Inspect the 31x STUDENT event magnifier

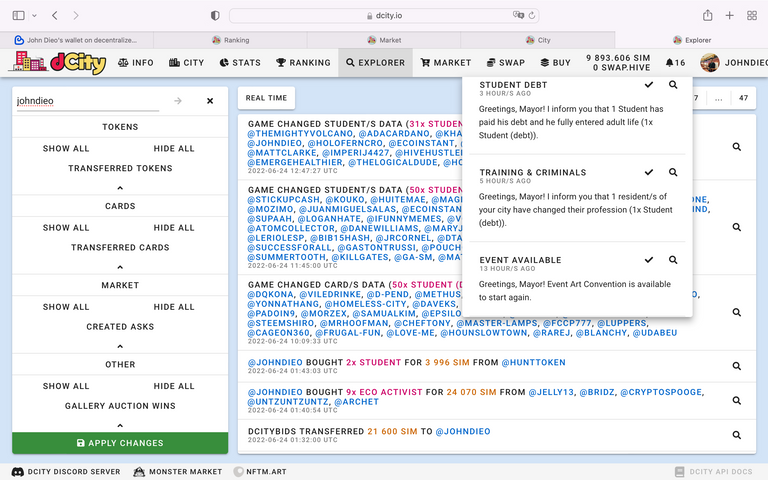(737, 147)
